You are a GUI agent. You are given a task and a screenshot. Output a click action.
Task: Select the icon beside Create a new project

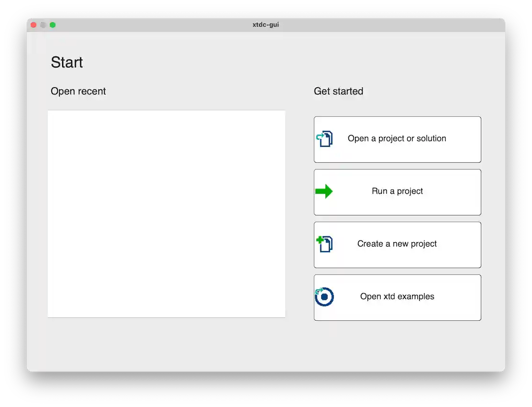[325, 244]
